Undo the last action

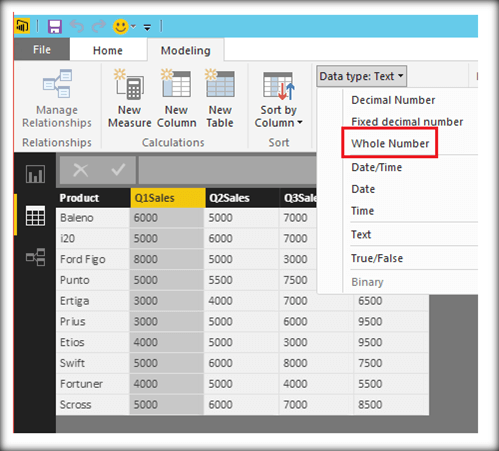[77, 26]
